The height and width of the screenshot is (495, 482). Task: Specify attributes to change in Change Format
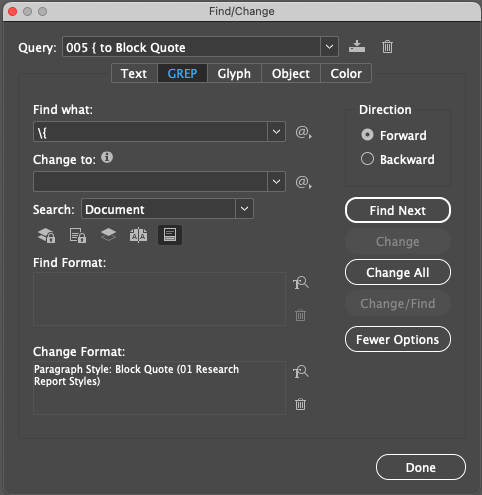coord(301,372)
